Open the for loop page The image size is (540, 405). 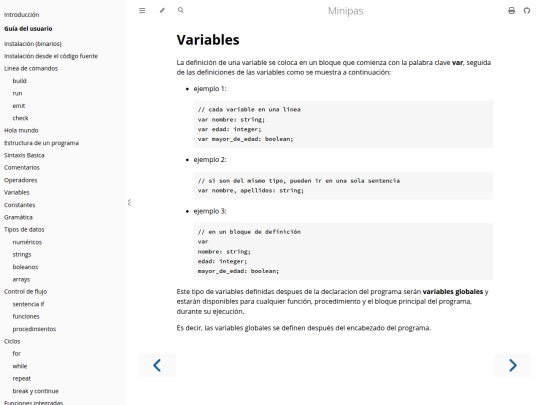[x=17, y=354]
